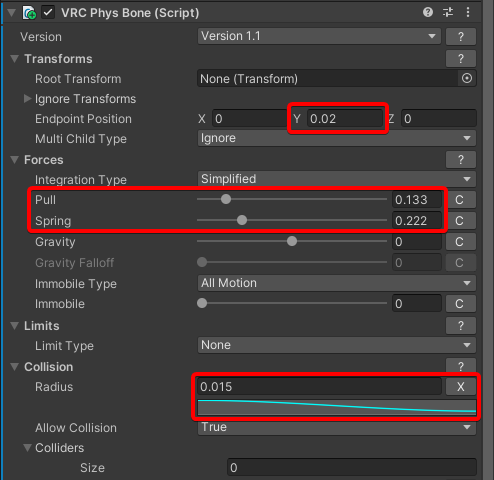Click the Endpoint Position Y field
The height and width of the screenshot is (480, 494).
(345, 119)
